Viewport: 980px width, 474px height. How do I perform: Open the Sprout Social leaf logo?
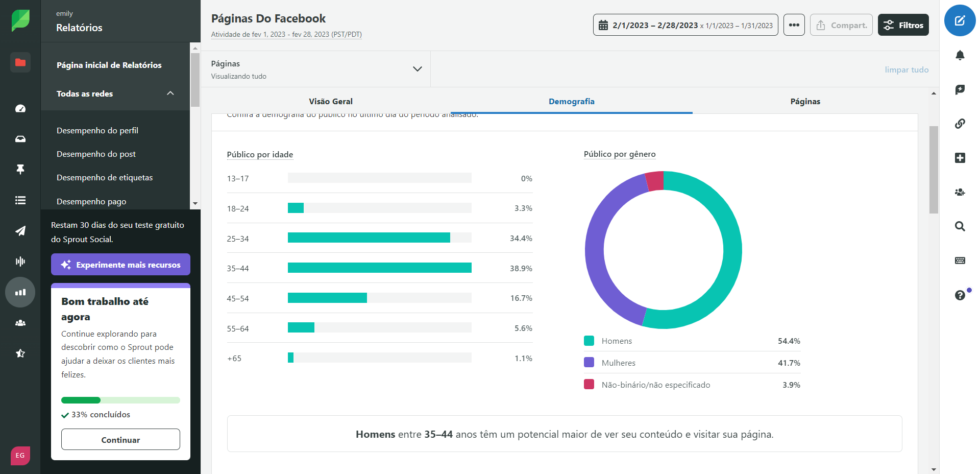[19, 20]
